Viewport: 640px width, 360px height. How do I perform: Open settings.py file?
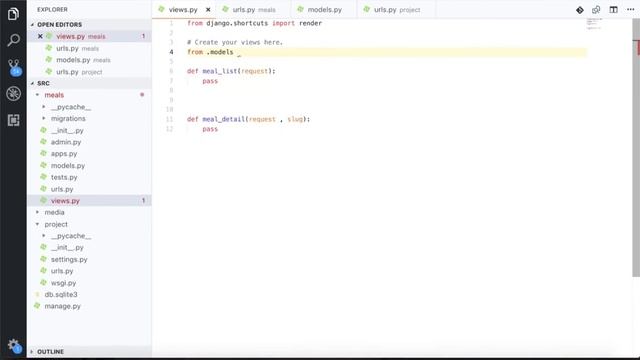(69, 259)
